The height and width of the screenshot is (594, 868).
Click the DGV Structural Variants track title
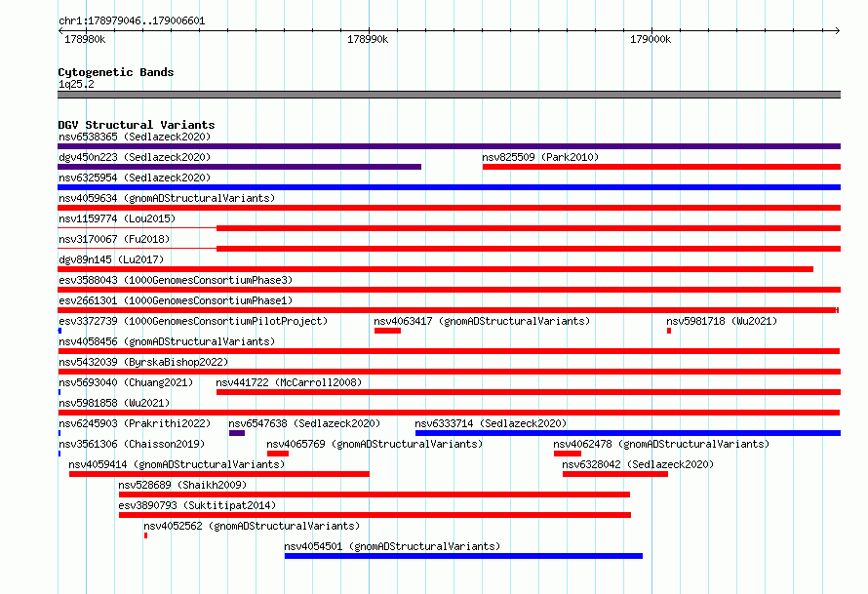pyautogui.click(x=137, y=125)
